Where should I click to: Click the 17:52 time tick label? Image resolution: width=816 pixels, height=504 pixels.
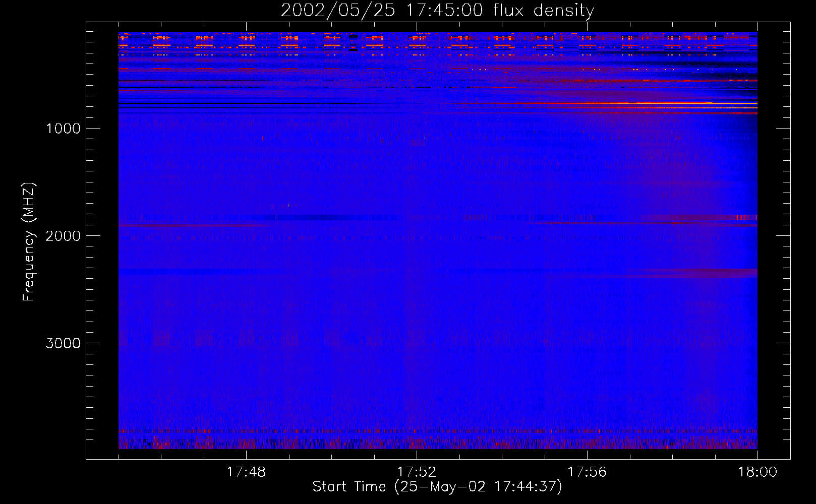coord(417,472)
